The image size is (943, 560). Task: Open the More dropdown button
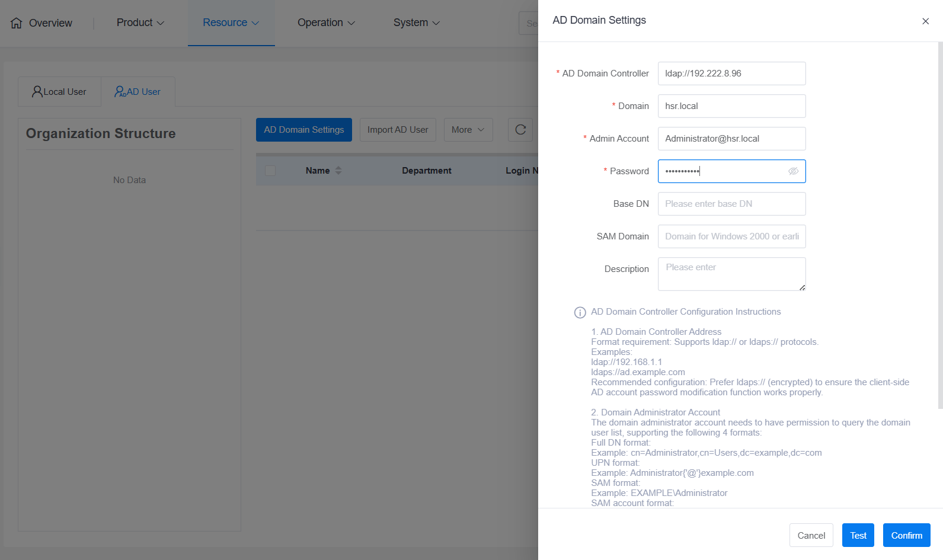(x=468, y=130)
